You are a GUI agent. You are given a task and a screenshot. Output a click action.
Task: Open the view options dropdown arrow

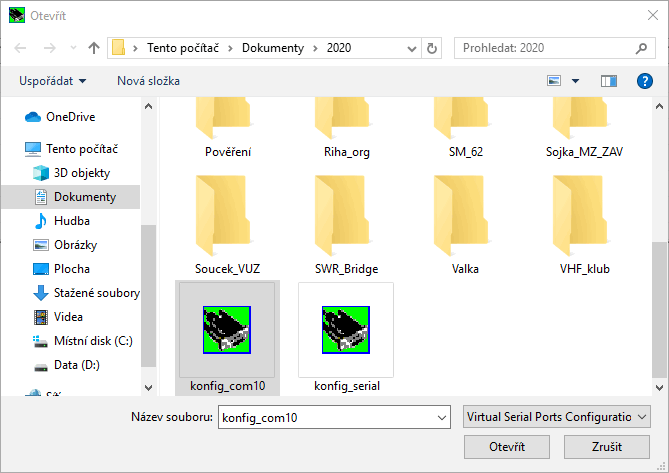click(576, 81)
